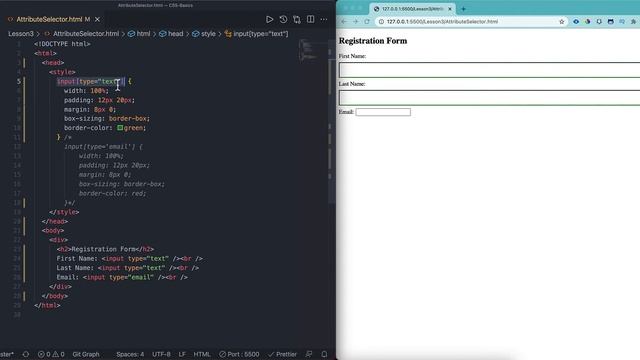The image size is (640, 360).
Task: View site information icon in address bar
Action: (x=381, y=22)
